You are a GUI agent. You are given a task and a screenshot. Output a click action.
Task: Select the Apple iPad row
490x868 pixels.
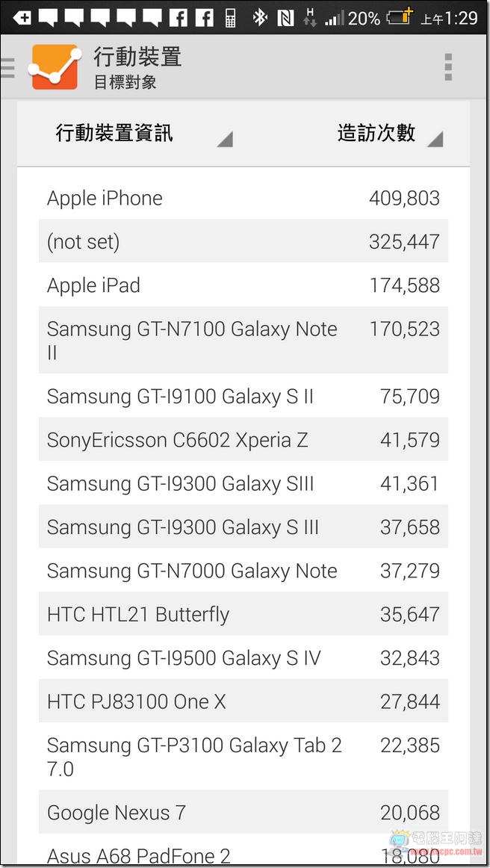pyautogui.click(x=244, y=285)
